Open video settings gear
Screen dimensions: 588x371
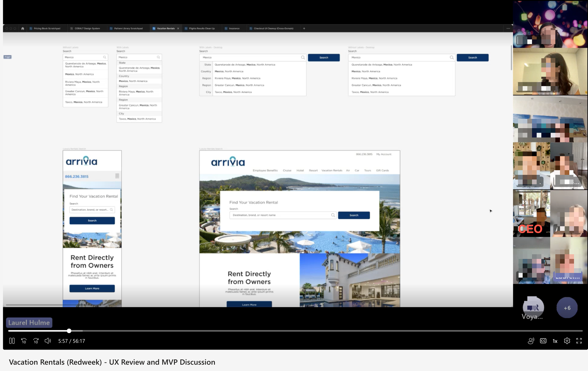pos(567,341)
